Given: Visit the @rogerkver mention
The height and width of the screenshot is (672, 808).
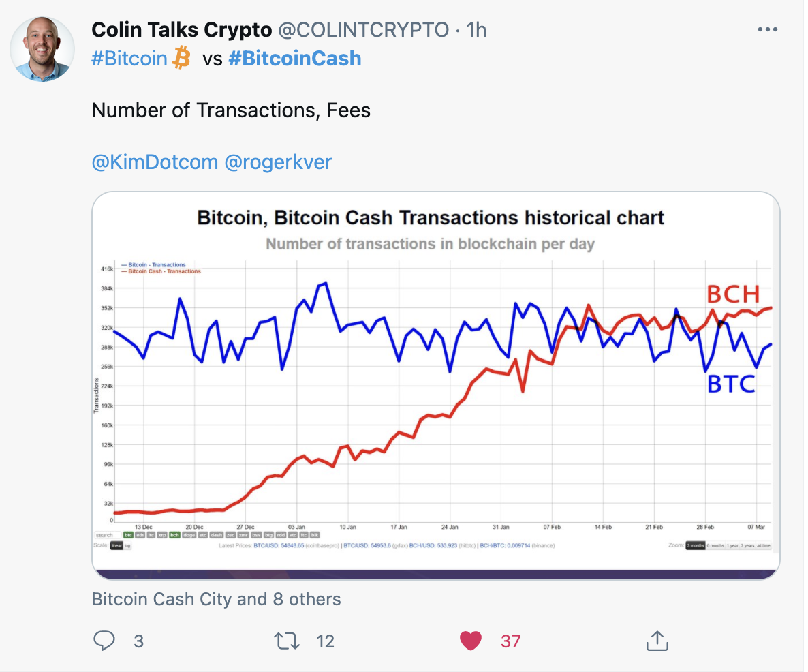Looking at the screenshot, I should pyautogui.click(x=278, y=162).
